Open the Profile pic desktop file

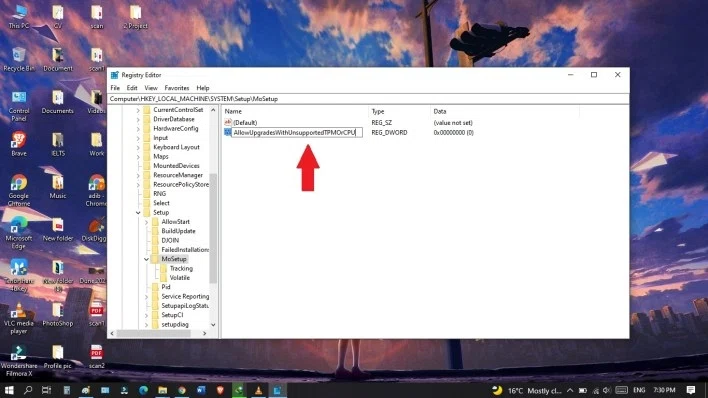(58, 357)
